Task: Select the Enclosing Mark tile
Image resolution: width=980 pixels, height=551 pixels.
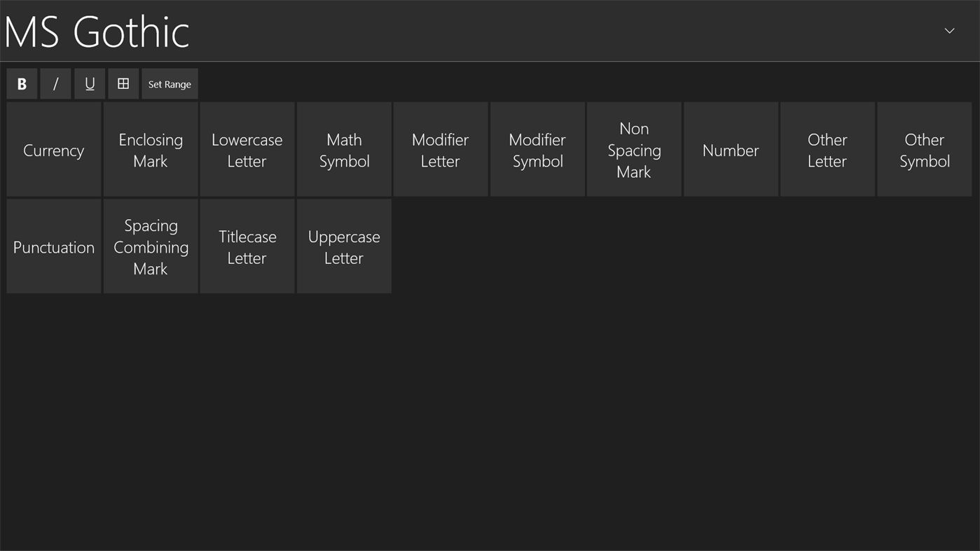Action: (x=151, y=150)
